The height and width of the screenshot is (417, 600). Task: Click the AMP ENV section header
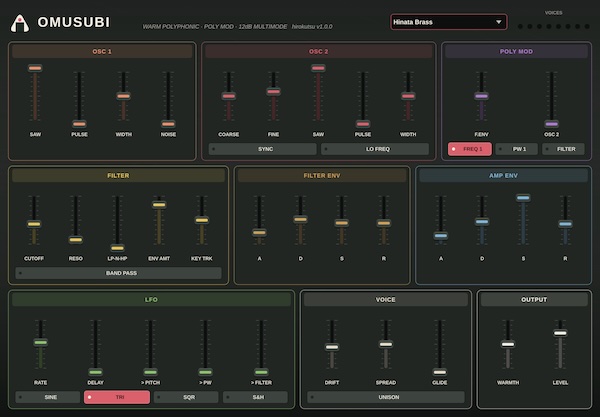tap(503, 175)
